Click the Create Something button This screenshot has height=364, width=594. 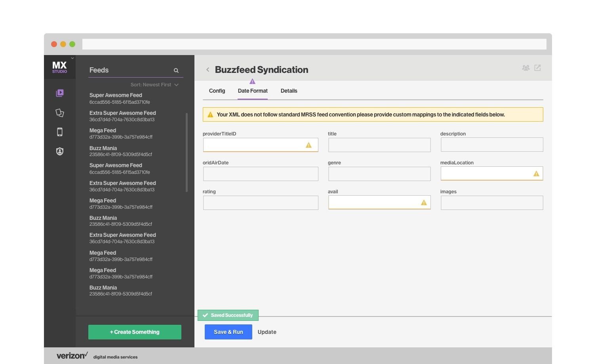[135, 332]
